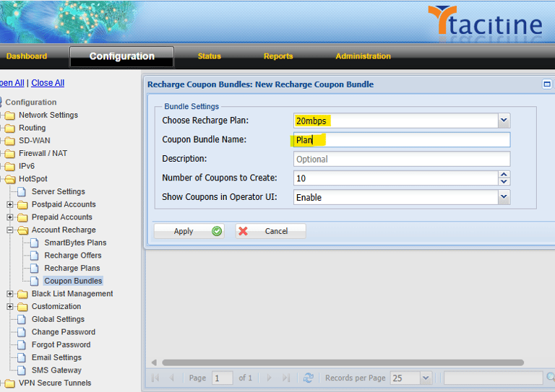
Task: Click the Cancel button
Action: (271, 231)
